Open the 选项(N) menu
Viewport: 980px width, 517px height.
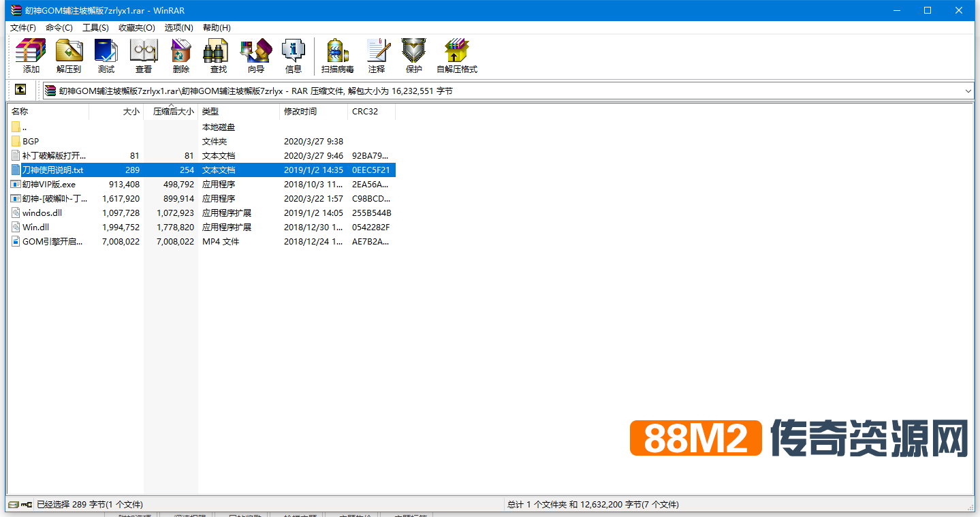(x=179, y=28)
